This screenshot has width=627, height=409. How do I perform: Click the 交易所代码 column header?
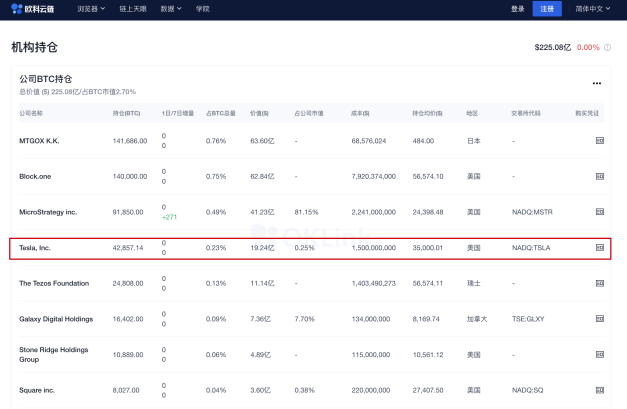point(526,113)
